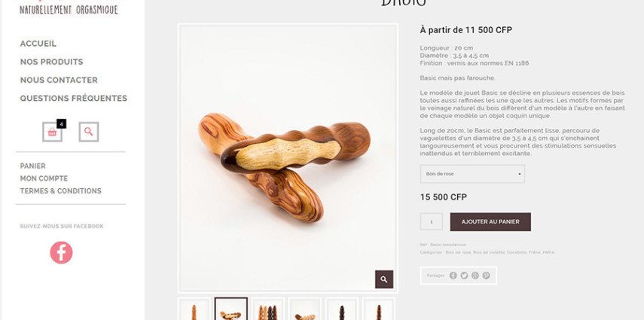Click Ajouter au panier button

coord(490,222)
